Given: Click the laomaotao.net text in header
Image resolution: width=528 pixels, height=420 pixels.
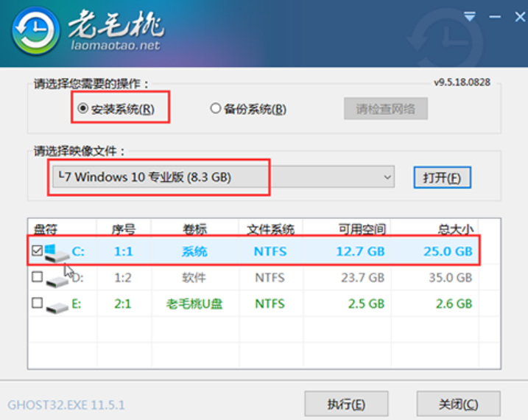Looking at the screenshot, I should (x=115, y=45).
